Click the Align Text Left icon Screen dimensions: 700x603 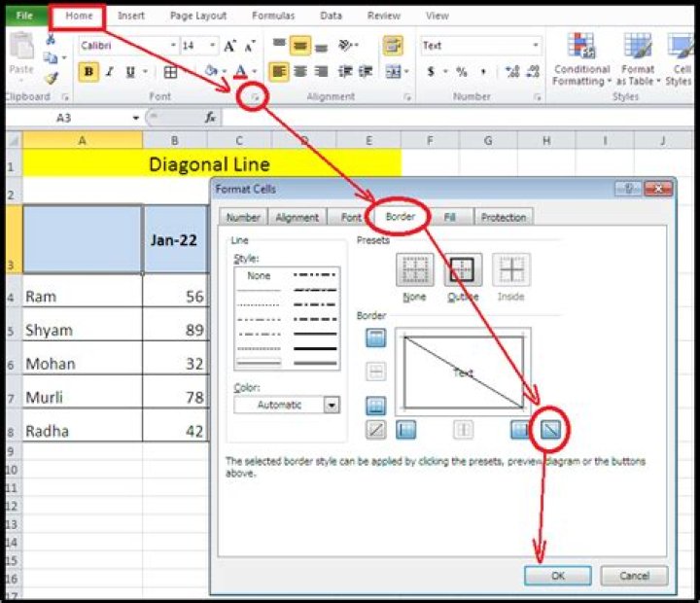[x=279, y=71]
